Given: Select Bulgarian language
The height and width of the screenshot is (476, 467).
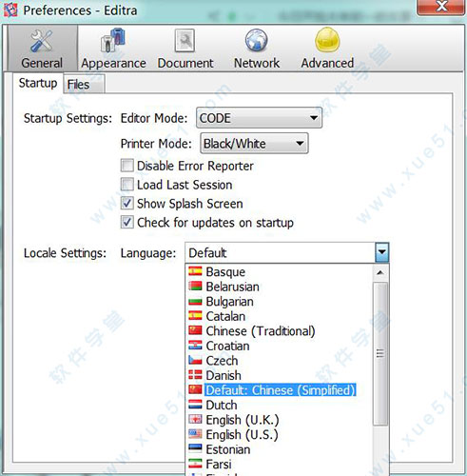Looking at the screenshot, I should click(229, 302).
